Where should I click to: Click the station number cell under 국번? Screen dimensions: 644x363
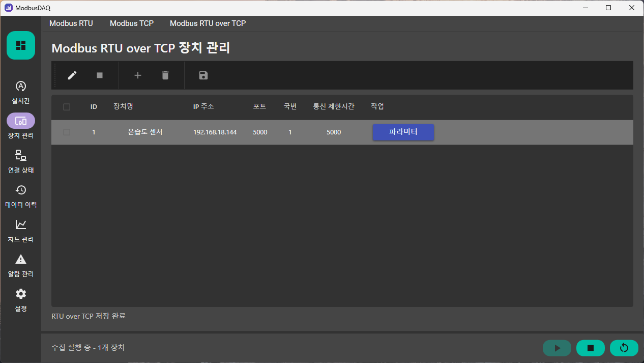tap(290, 132)
